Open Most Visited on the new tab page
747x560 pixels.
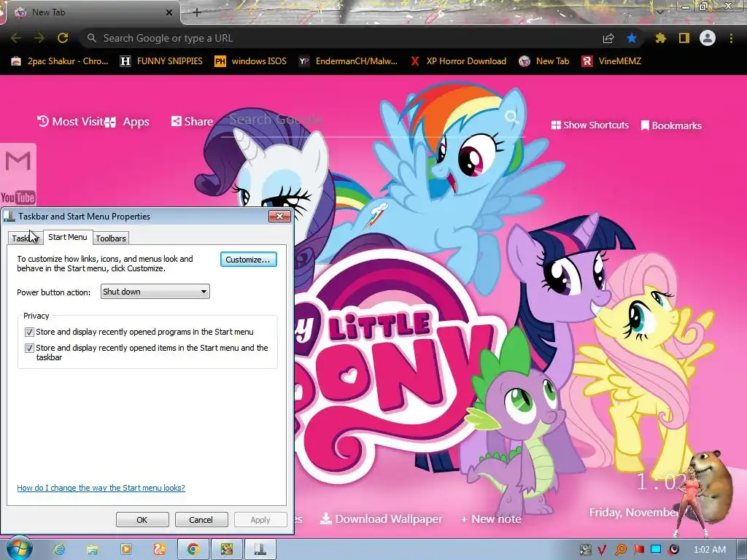tap(70, 122)
